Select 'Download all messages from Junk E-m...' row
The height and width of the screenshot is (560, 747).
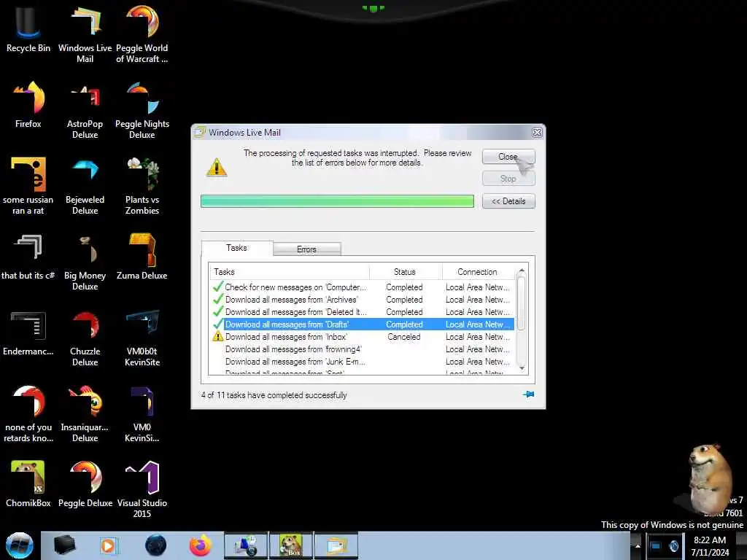tap(363, 362)
